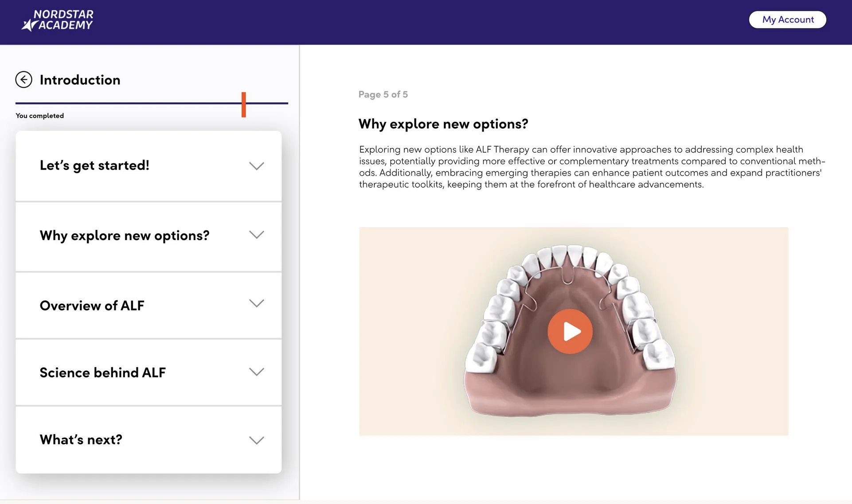Select the Let's get started! section title
The image size is (852, 504).
point(94,165)
